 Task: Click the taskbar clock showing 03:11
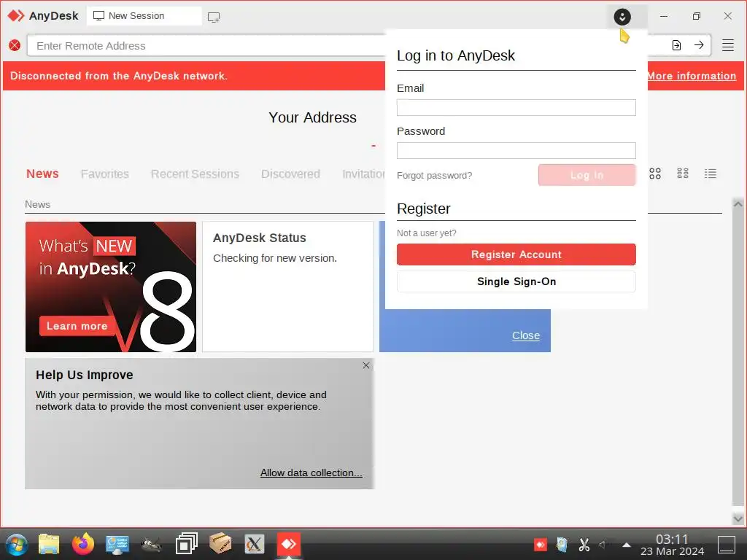coord(672,545)
